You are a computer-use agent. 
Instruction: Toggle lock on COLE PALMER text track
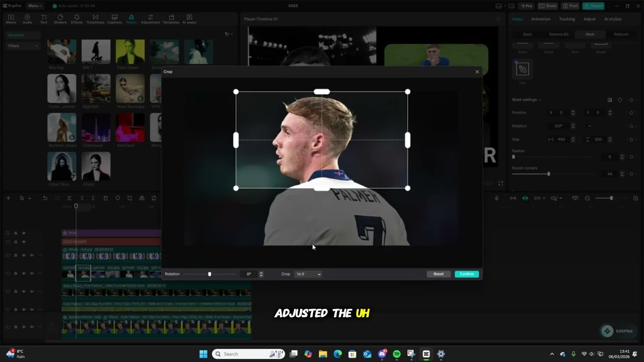[16, 242]
